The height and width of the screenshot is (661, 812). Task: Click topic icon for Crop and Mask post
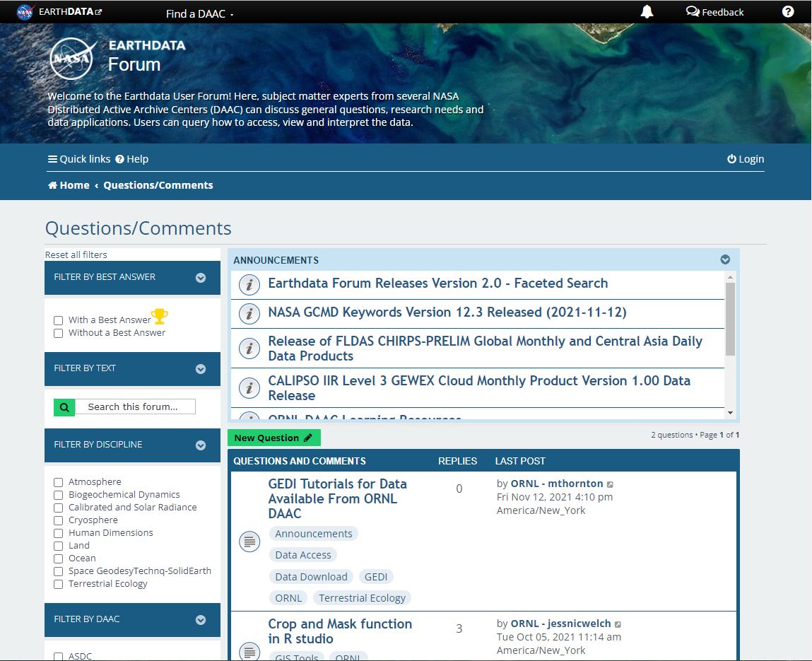pos(249,652)
